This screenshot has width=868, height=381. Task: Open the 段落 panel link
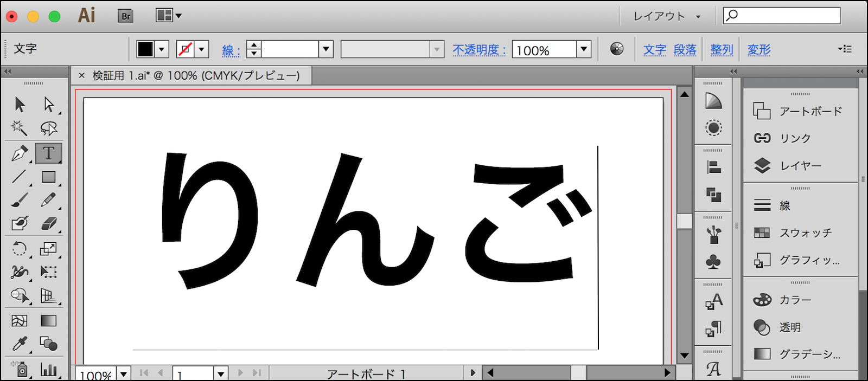pyautogui.click(x=685, y=50)
